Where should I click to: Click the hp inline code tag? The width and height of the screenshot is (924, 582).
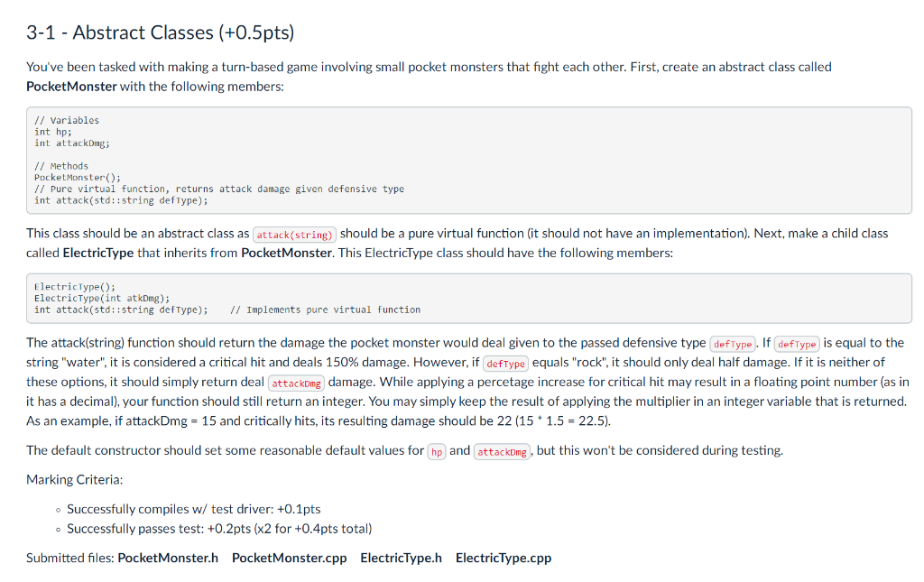437,452
